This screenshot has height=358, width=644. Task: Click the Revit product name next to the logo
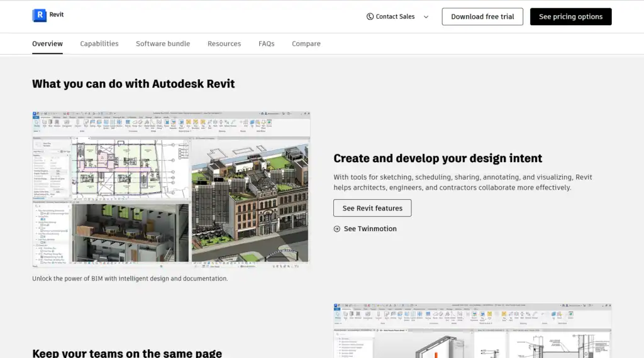click(x=56, y=14)
